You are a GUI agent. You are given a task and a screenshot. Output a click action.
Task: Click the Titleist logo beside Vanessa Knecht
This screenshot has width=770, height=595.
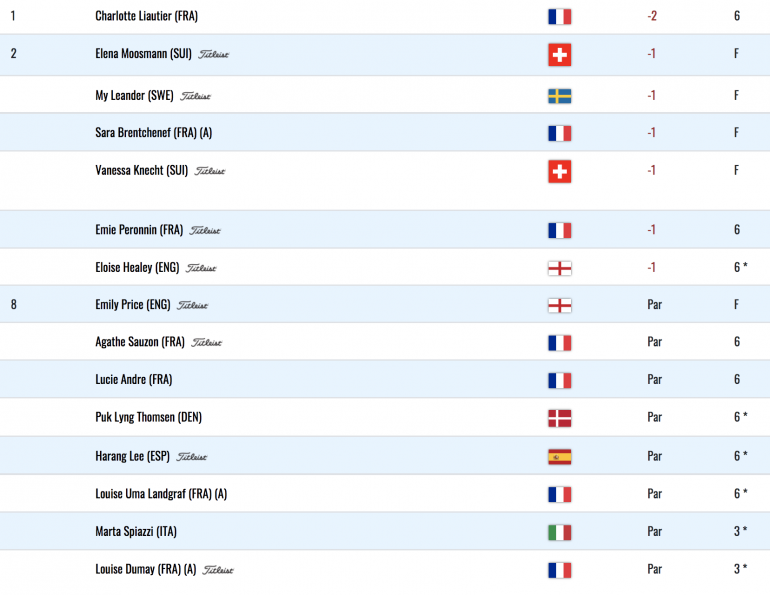210,171
